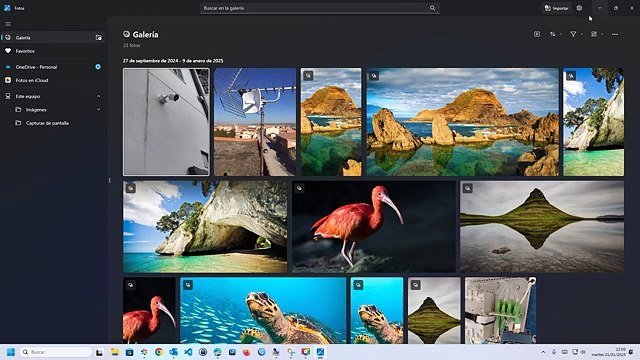The height and width of the screenshot is (360, 640).
Task: Open the rooftop antenna photo
Action: pos(255,122)
